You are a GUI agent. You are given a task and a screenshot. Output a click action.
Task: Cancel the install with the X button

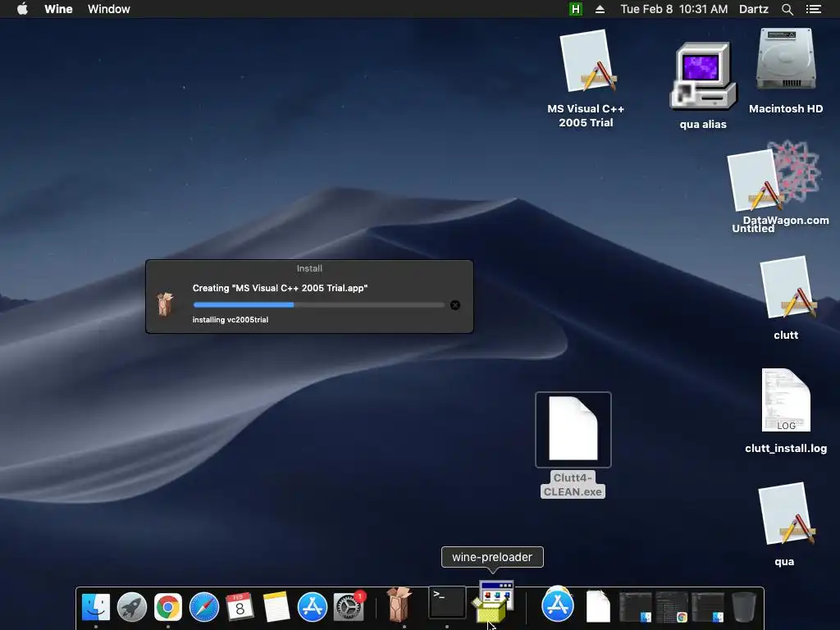tap(455, 305)
